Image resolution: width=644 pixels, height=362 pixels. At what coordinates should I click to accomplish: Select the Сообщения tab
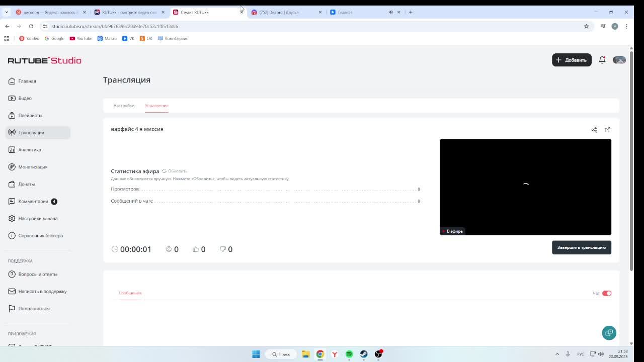click(130, 293)
